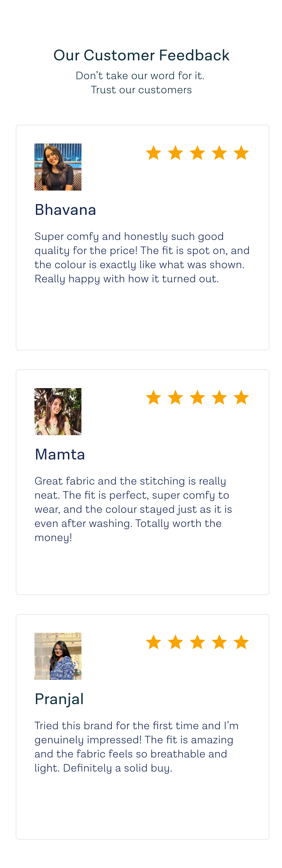The height and width of the screenshot is (868, 282).
Task: Select the fifth star in Bhavana's rating
Action: [241, 153]
